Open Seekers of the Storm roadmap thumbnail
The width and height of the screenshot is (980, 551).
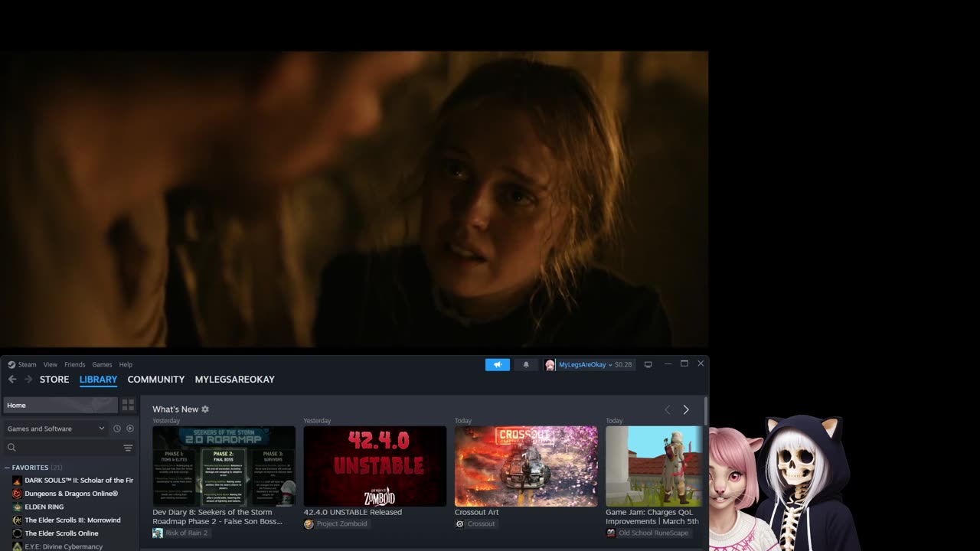point(224,466)
